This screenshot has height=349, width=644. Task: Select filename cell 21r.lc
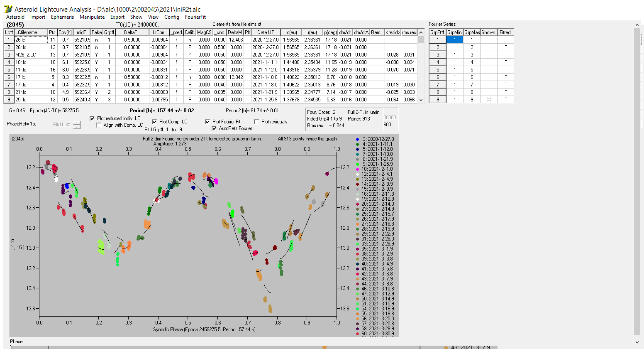(31, 92)
